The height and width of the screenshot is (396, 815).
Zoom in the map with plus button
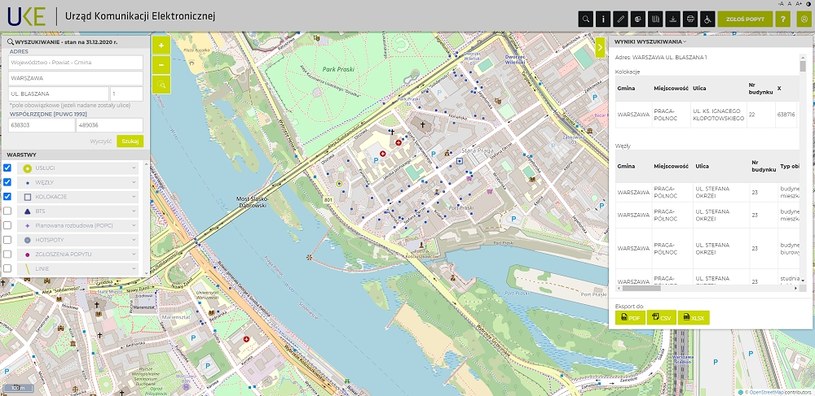[161, 45]
